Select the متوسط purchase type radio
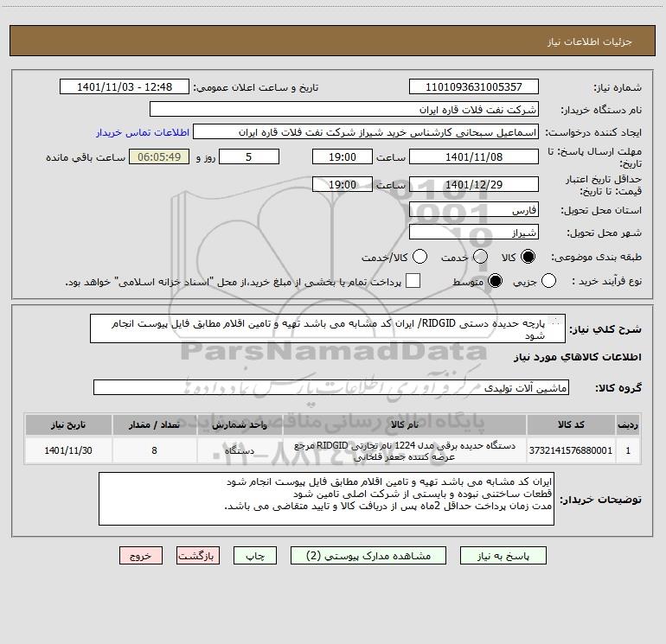 click(495, 281)
